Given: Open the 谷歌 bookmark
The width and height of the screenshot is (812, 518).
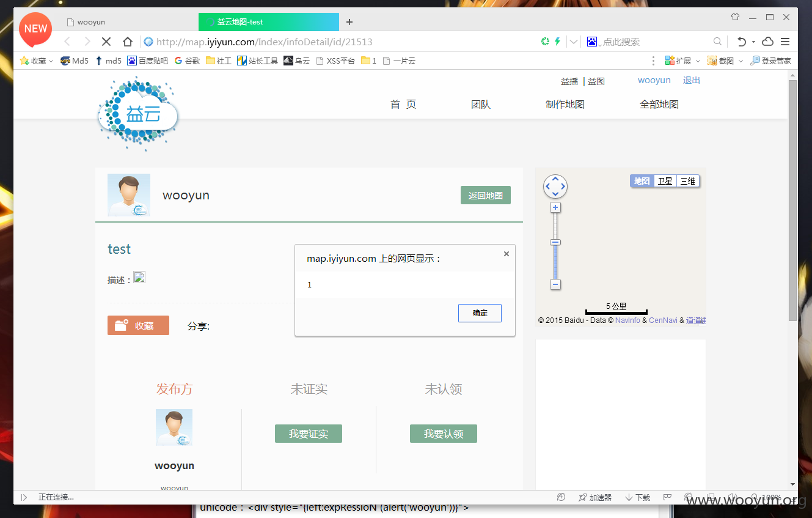Looking at the screenshot, I should [187, 61].
